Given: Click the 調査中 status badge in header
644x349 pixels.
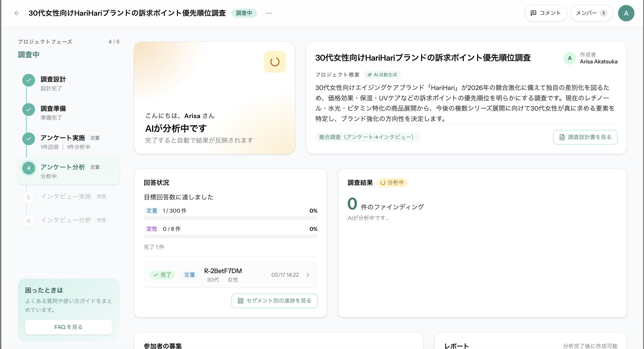Looking at the screenshot, I should coord(244,13).
